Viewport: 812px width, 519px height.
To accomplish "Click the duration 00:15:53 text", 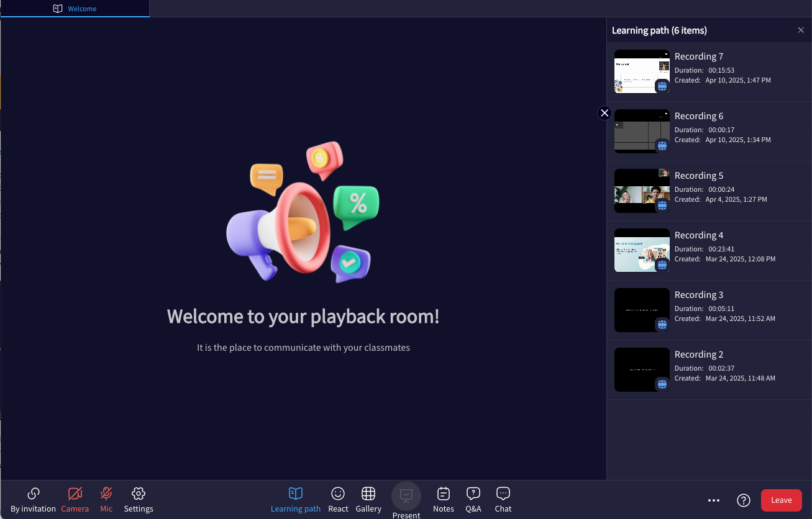I will coord(721,70).
